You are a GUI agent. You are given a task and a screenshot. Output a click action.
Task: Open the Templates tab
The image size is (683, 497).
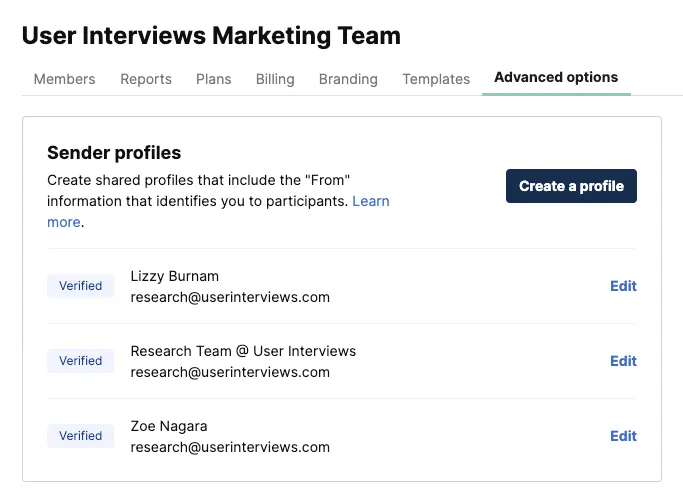436,79
